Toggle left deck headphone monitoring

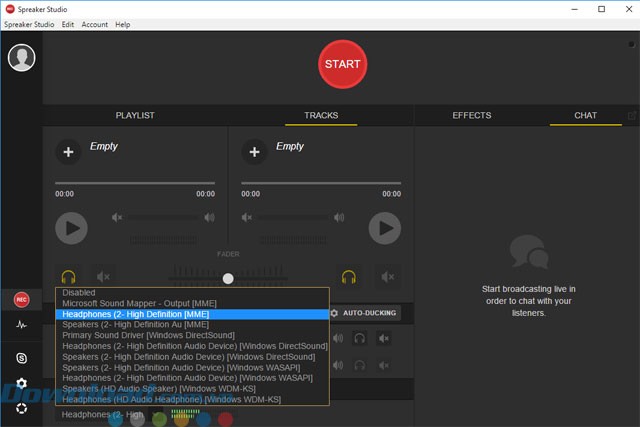coord(68,276)
